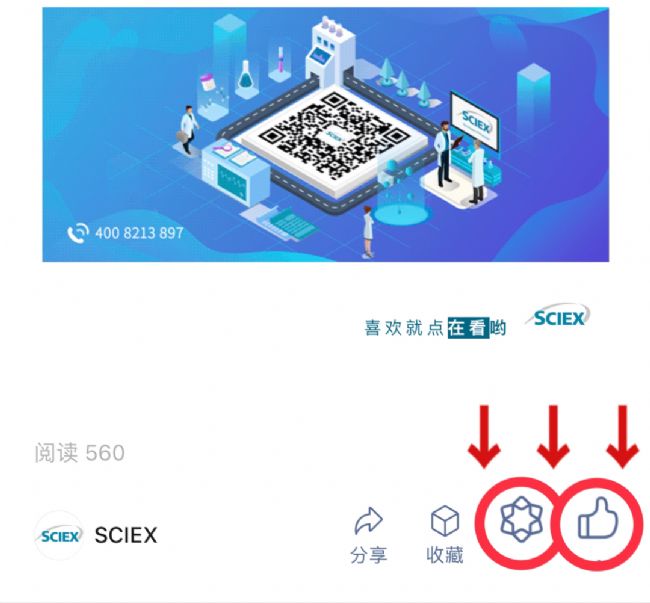Tap the share arrow icon
650x603 pixels.
click(369, 521)
